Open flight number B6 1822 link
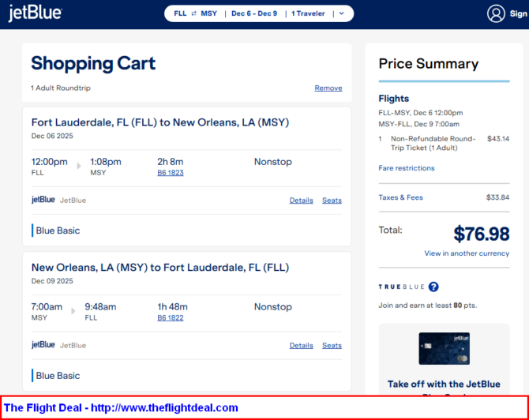Image resolution: width=529 pixels, height=420 pixels. (x=171, y=317)
